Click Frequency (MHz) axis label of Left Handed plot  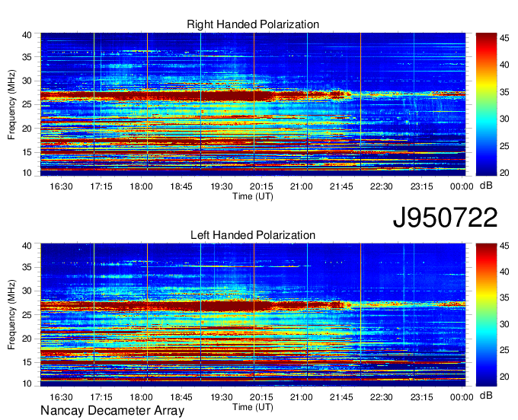coord(11,315)
